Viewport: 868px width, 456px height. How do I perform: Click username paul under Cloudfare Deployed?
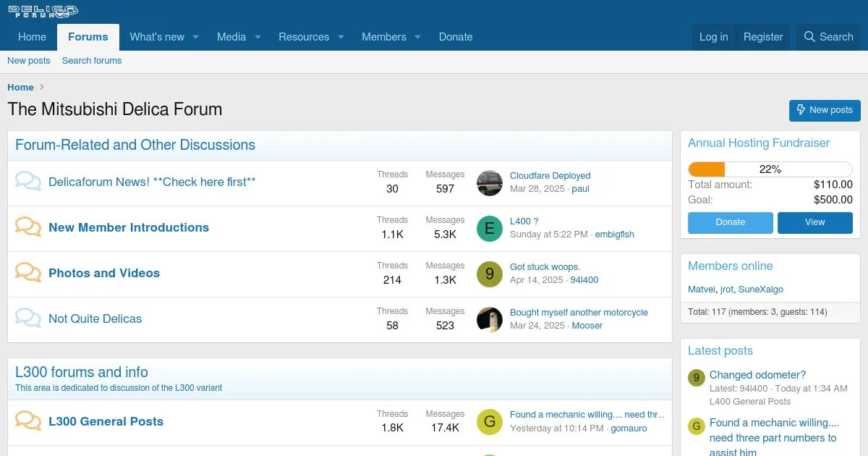580,189
